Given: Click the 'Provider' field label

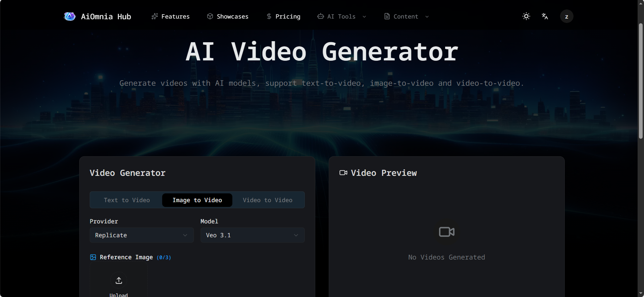Looking at the screenshot, I should (x=104, y=221).
